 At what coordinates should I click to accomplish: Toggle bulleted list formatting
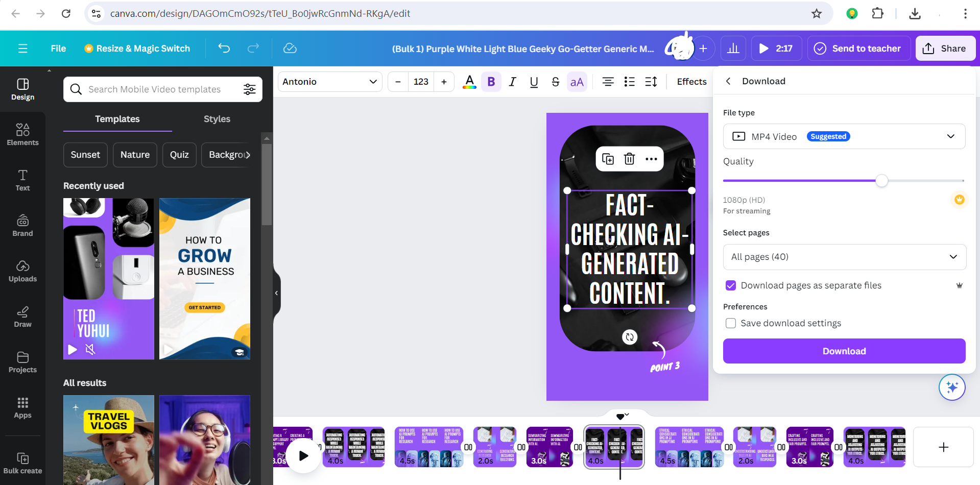pyautogui.click(x=630, y=82)
